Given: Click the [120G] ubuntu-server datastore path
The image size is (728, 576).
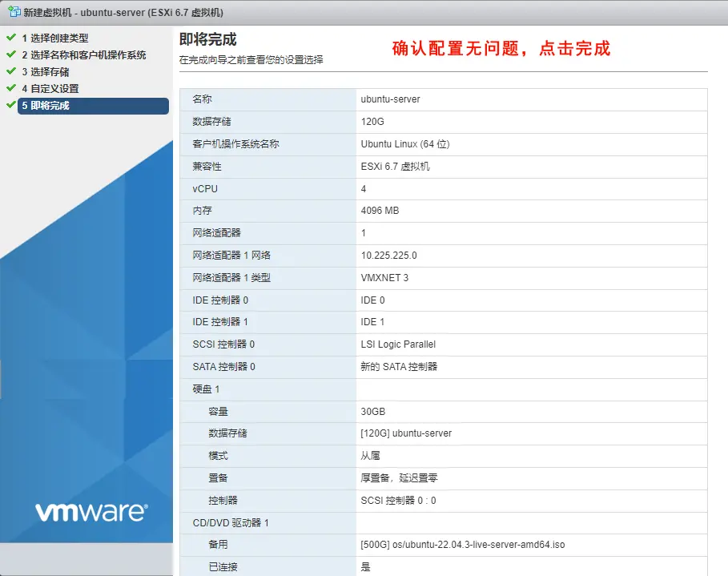Looking at the screenshot, I should coord(406,433).
